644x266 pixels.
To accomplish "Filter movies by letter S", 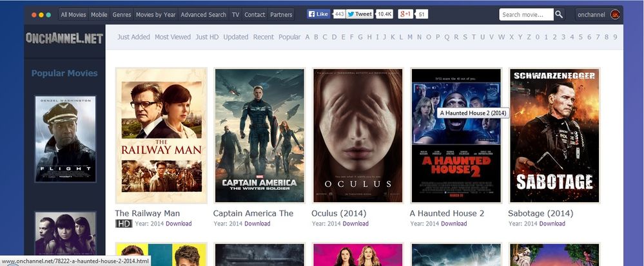I will (x=465, y=37).
